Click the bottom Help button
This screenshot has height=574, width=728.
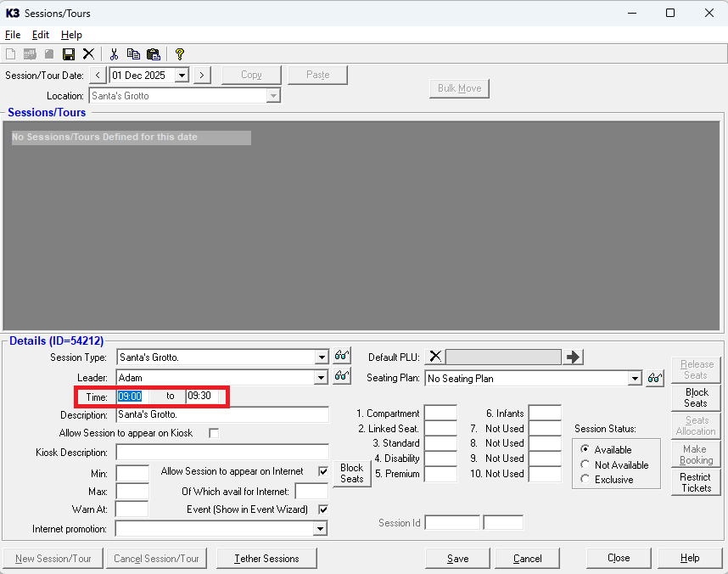pyautogui.click(x=690, y=558)
